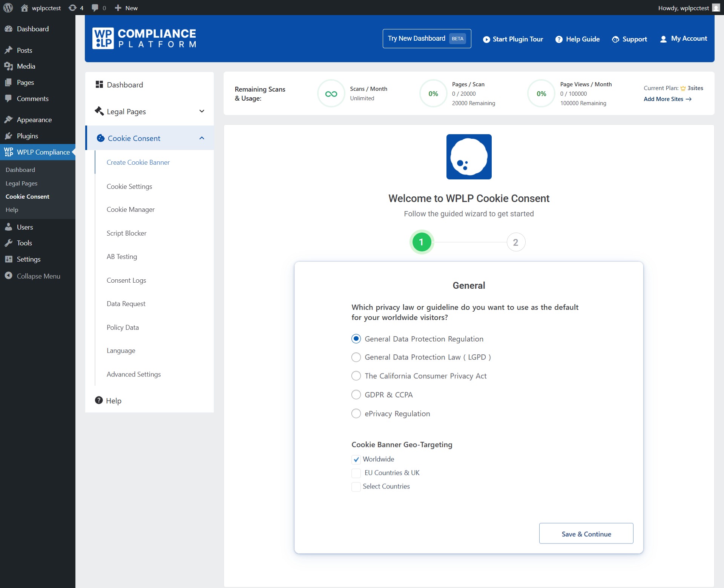Screen dimensions: 724x588
Task: Jump to wizard step 2 circle
Action: [x=515, y=242]
